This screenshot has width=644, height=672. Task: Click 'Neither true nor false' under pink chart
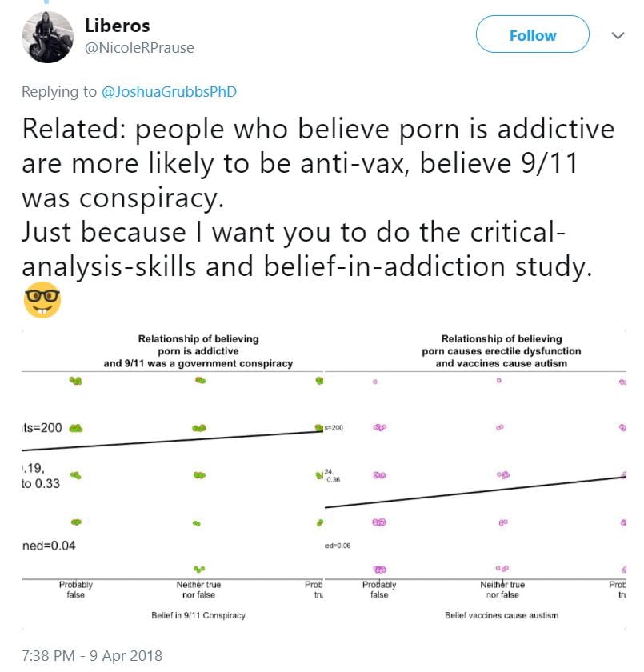coord(502,590)
